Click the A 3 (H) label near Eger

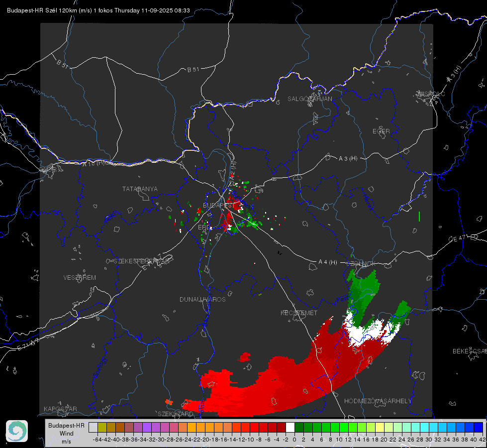[348, 158]
